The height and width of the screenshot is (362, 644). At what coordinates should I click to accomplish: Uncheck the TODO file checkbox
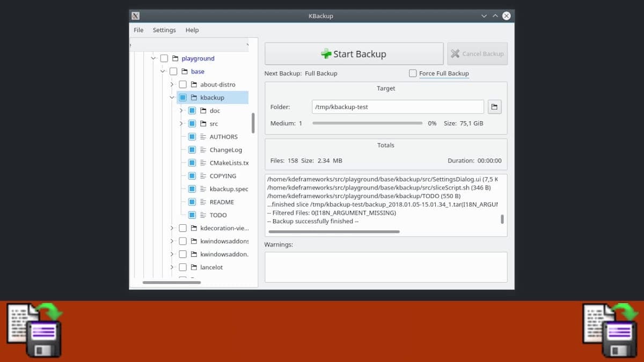coord(192,215)
